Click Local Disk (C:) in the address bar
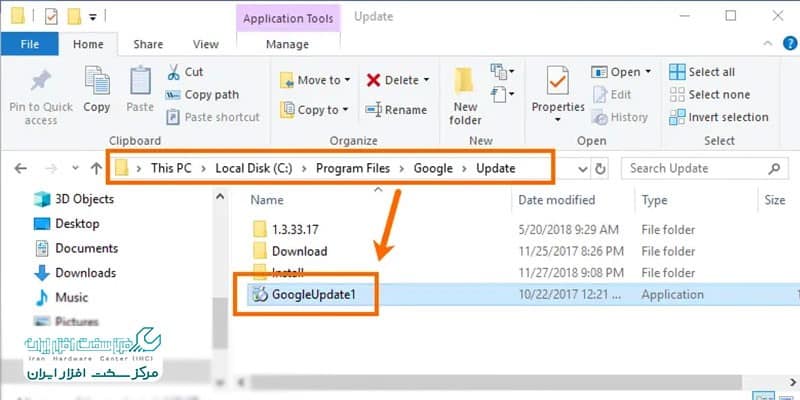Viewport: 800px width, 400px height. point(254,168)
